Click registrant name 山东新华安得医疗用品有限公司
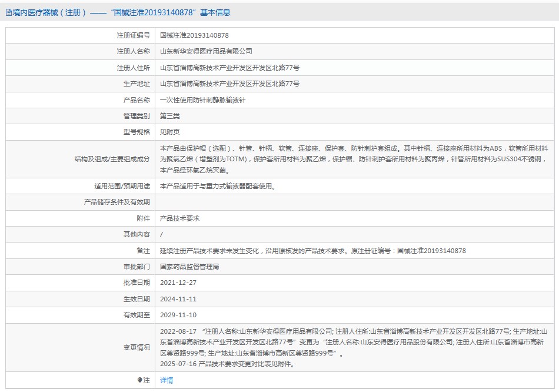This screenshot has width=559, height=392. click(206, 52)
